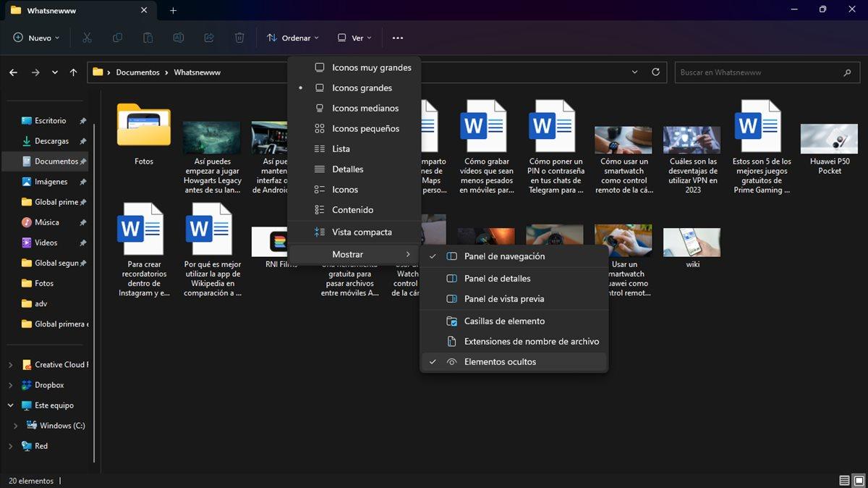Click the Copy icon in the toolbar

click(x=117, y=37)
